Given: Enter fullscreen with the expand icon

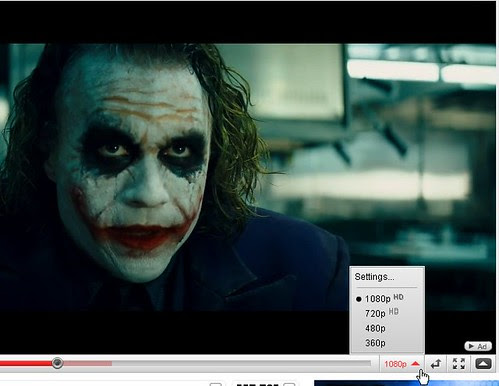Looking at the screenshot, I should click(459, 364).
